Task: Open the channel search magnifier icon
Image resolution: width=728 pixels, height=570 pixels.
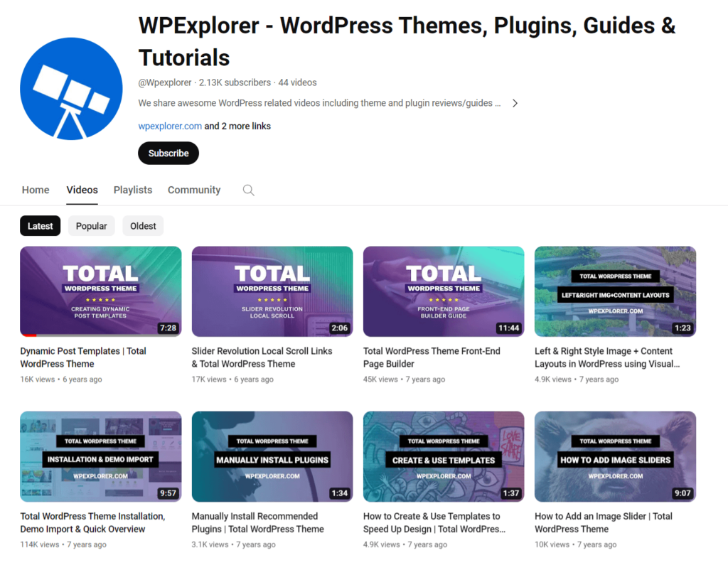Action: [x=248, y=190]
